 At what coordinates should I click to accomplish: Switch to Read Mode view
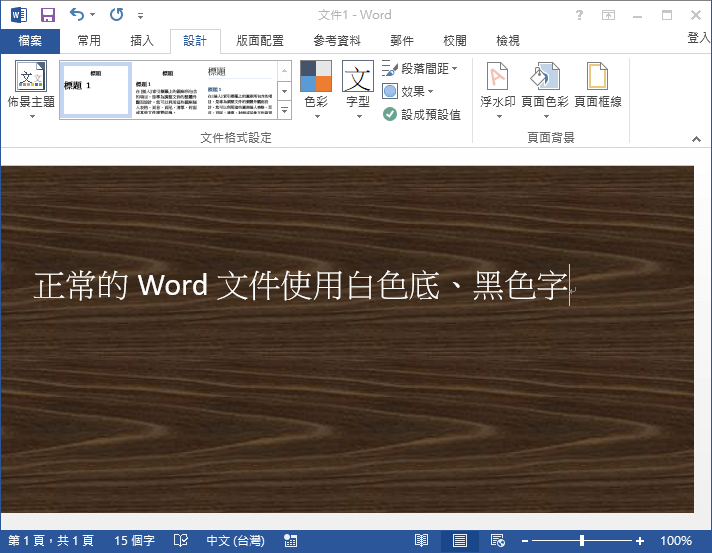[421, 541]
